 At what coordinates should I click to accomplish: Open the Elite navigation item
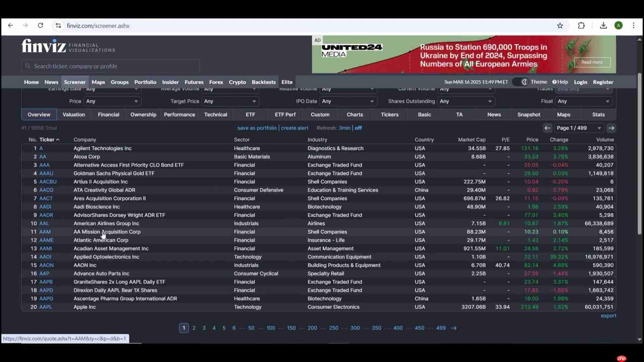287,82
